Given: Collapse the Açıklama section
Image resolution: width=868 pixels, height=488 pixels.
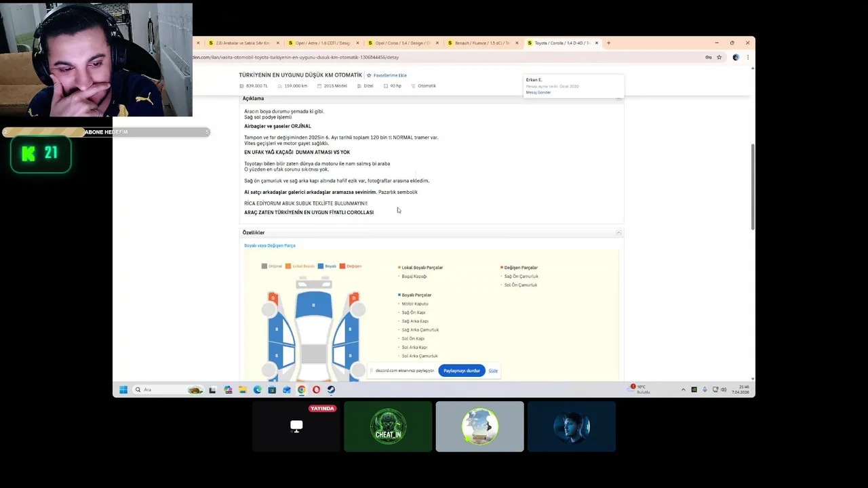Looking at the screenshot, I should 618,98.
